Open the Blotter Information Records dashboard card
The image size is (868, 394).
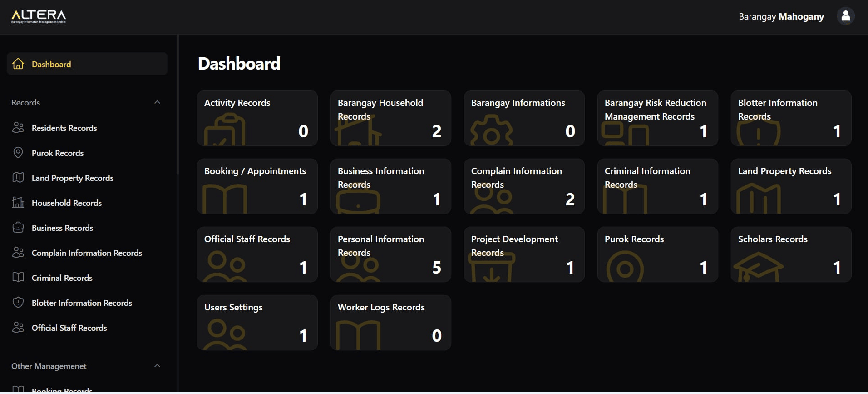(791, 118)
